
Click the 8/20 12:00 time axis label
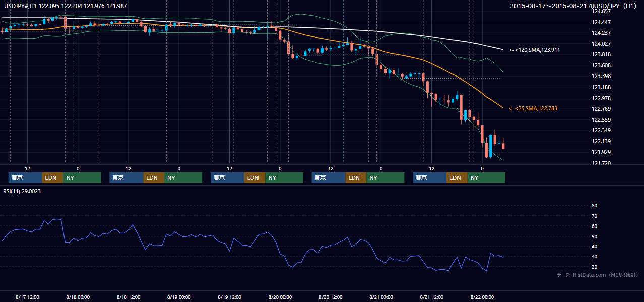tap(331, 297)
